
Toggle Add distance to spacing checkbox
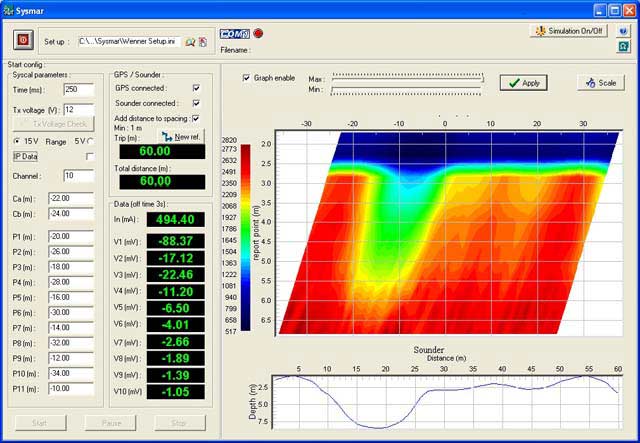[x=196, y=118]
